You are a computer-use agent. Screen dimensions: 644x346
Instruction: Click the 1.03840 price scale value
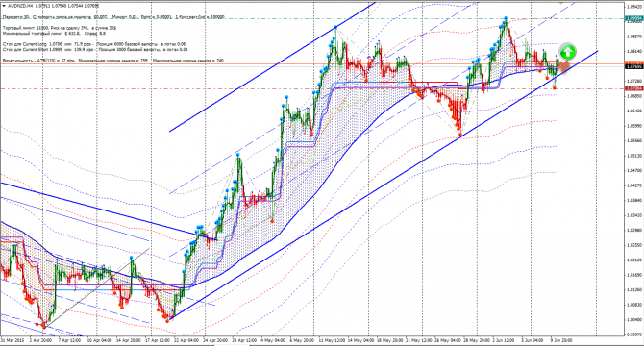[x=634, y=200]
